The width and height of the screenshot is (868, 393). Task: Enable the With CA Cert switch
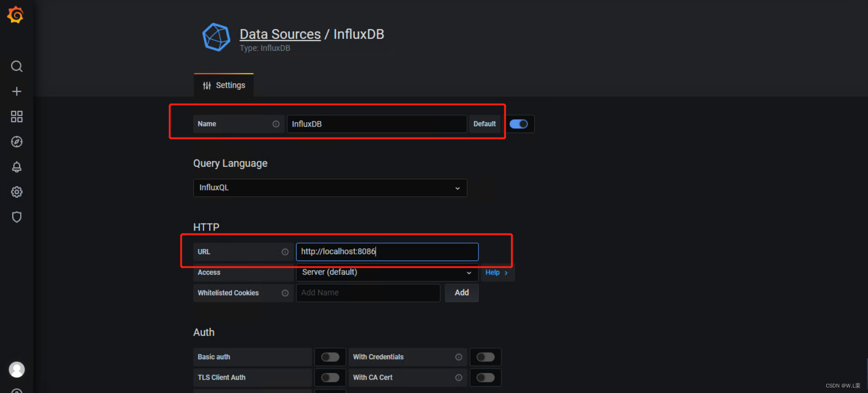point(486,377)
